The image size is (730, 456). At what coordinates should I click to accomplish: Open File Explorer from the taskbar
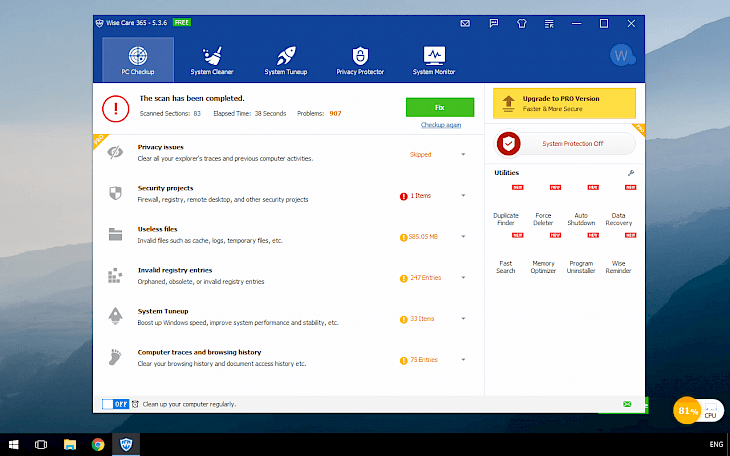coord(70,444)
